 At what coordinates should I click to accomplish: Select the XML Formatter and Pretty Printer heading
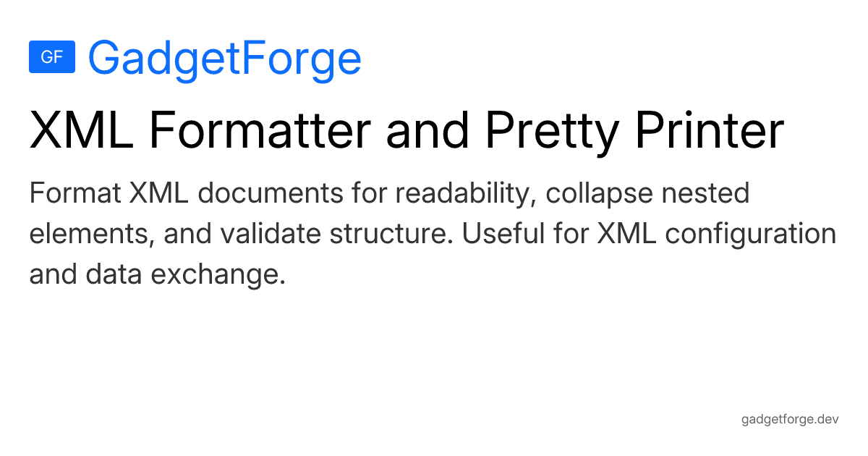click(407, 132)
